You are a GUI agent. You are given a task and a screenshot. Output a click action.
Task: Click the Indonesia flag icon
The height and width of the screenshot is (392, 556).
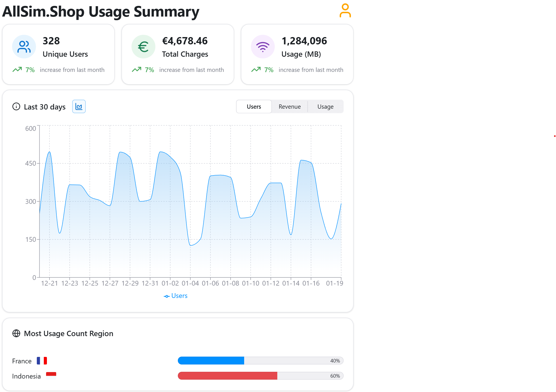coord(51,376)
